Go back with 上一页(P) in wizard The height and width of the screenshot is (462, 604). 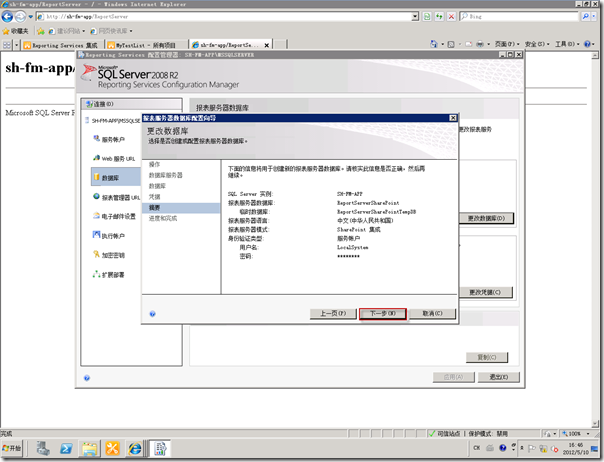coord(333,313)
